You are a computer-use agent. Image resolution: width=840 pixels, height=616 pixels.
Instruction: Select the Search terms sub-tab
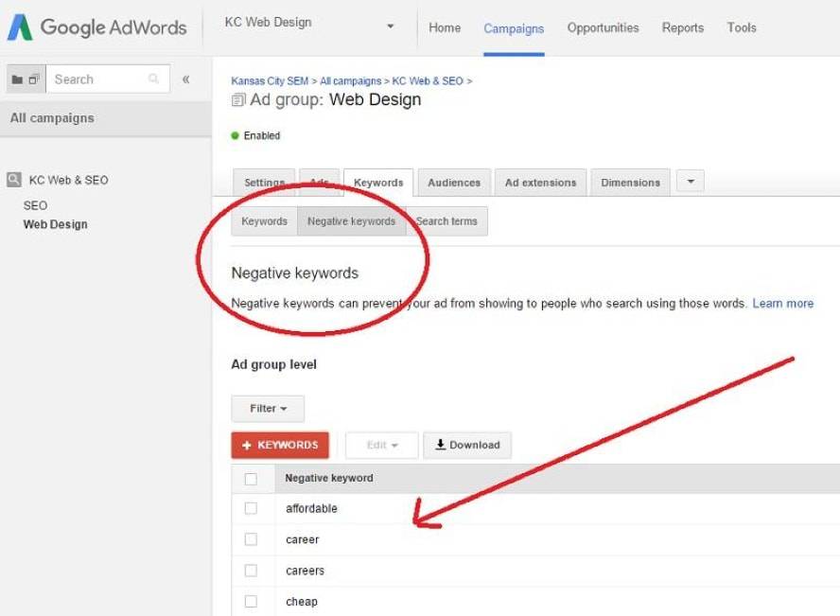pos(446,221)
